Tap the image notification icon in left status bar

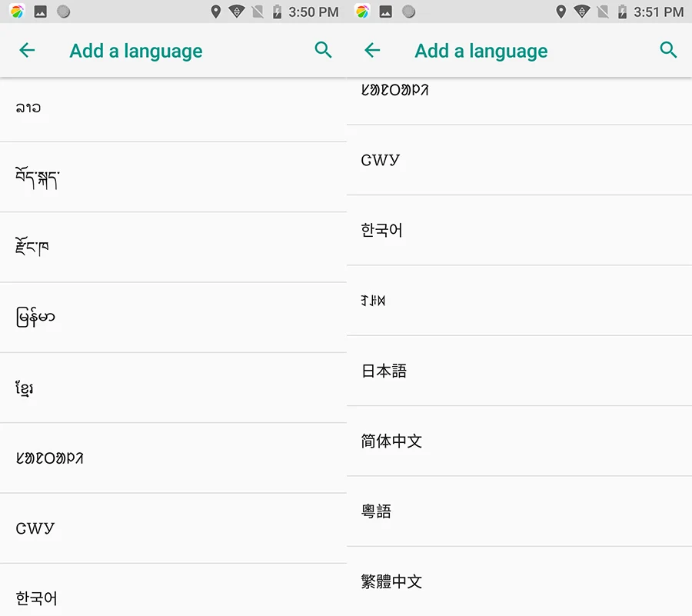(41, 12)
